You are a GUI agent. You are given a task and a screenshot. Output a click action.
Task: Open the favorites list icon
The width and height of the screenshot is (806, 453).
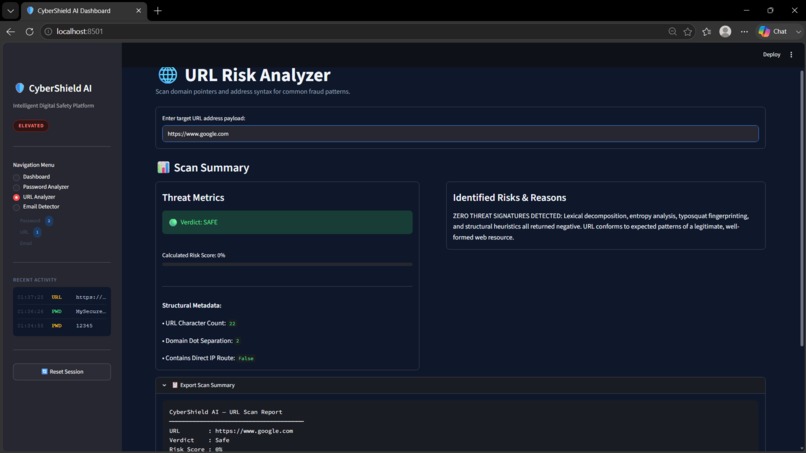[x=707, y=31]
